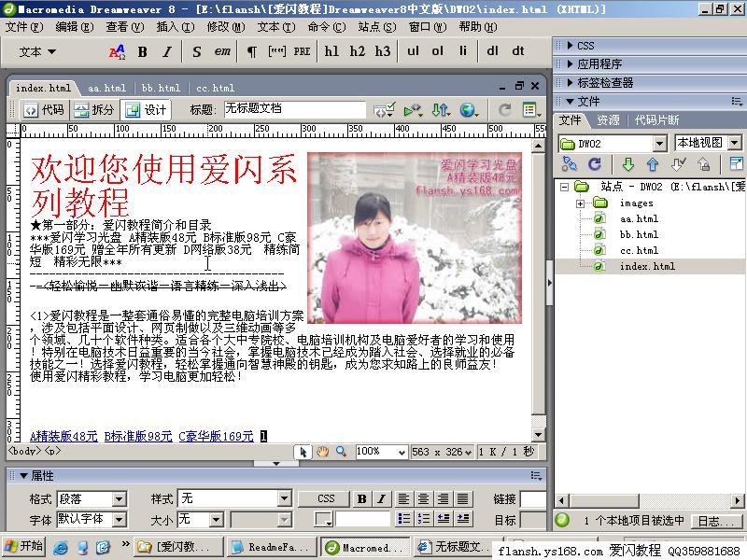Open the DW02 site dropdown
The image size is (747, 560).
click(x=659, y=144)
